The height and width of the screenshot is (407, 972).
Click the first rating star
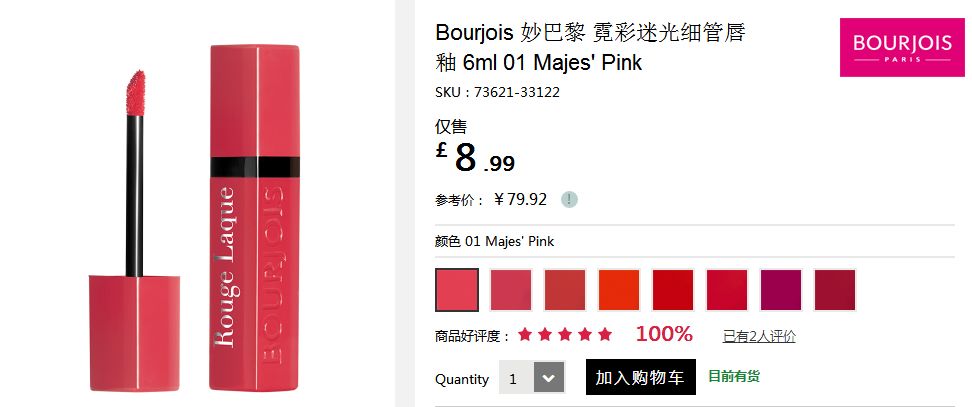click(525, 335)
